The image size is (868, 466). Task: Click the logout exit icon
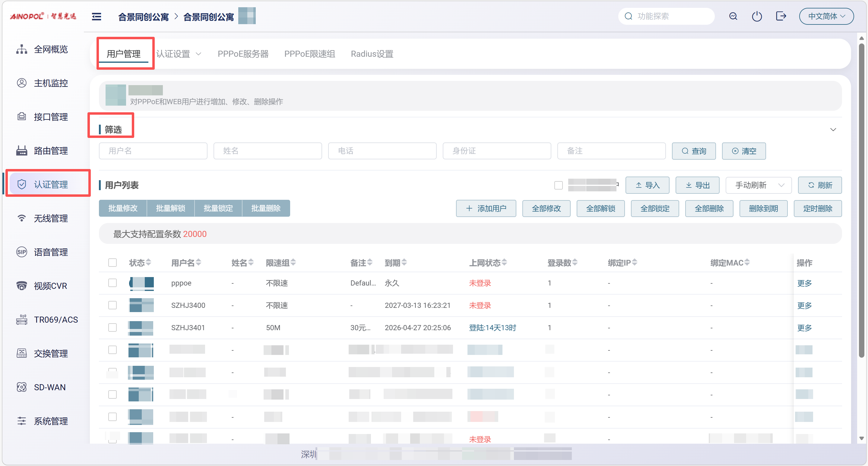point(781,16)
